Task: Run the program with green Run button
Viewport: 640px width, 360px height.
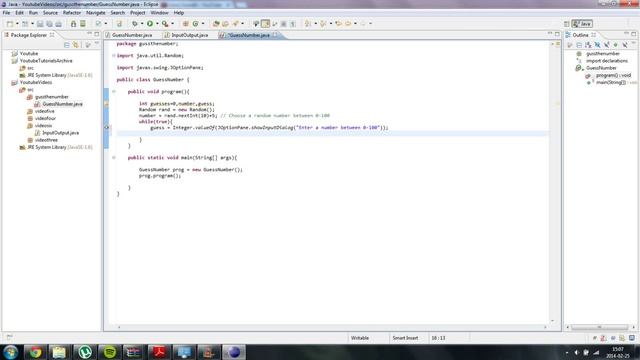Action: click(x=150, y=24)
